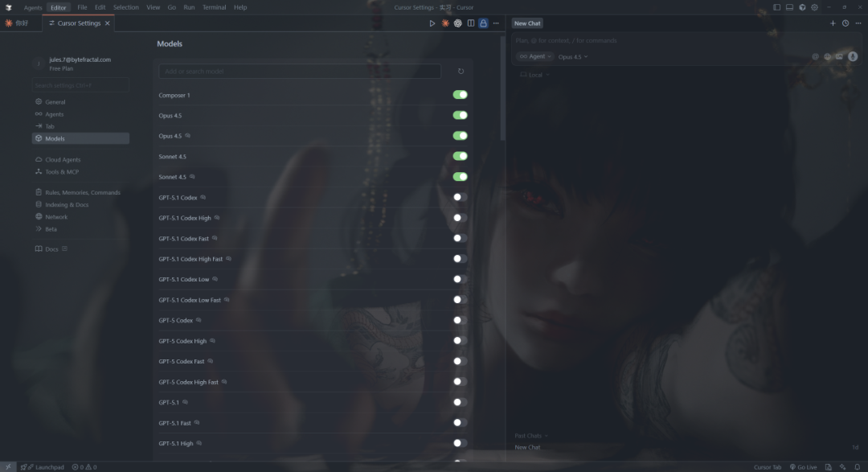
Task: Click Go Live in the status bar
Action: 803,467
